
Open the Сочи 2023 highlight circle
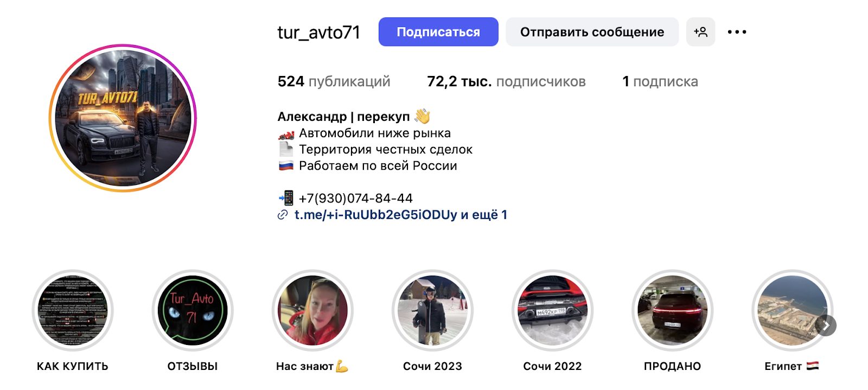point(432,310)
